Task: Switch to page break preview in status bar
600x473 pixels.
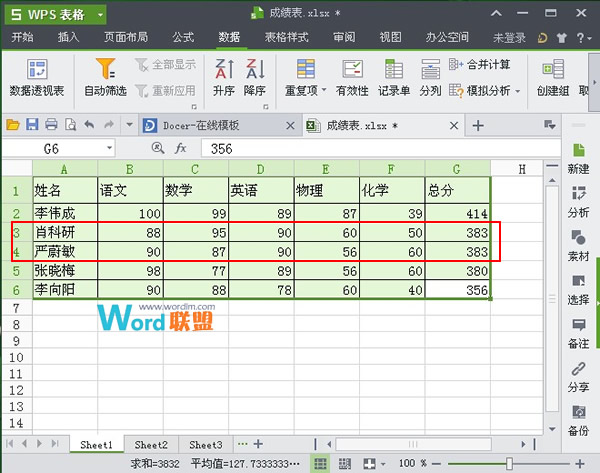Action: [x=345, y=464]
